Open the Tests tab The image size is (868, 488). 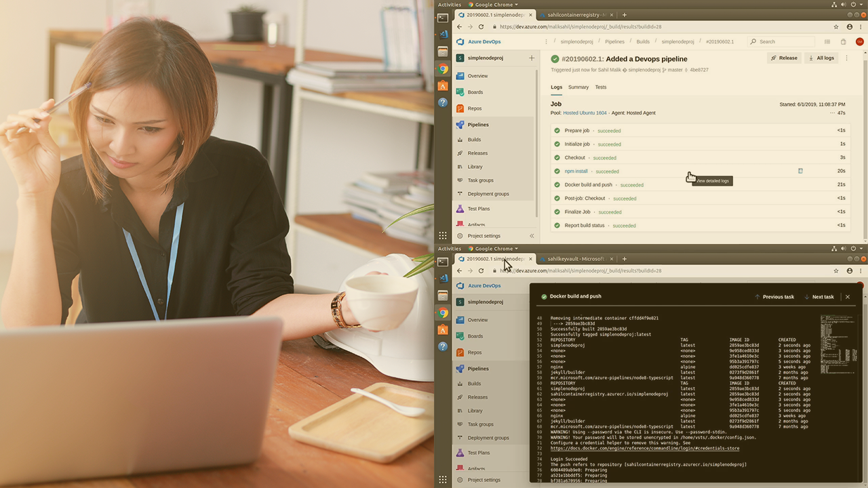(600, 87)
